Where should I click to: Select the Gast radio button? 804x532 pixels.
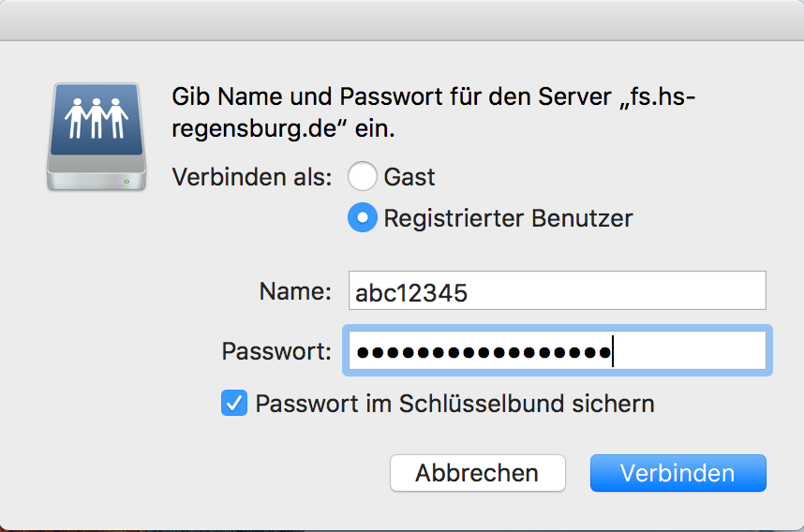(x=362, y=176)
